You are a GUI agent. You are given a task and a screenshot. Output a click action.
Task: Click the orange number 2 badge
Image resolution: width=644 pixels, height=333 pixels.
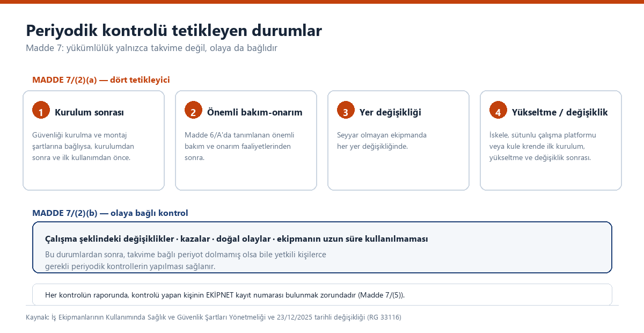(193, 110)
